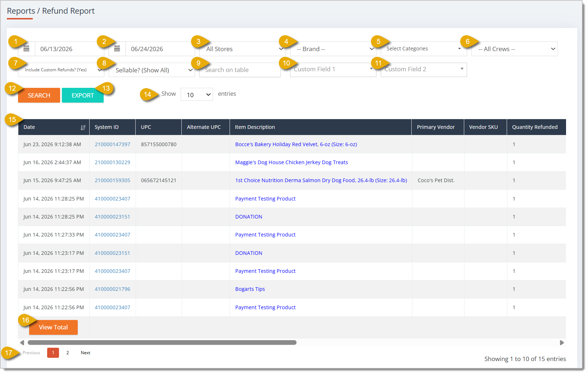Screen dimensions: 588x374
Task: Click the right arrow of horizontal scrollbar
Action: 562,343
